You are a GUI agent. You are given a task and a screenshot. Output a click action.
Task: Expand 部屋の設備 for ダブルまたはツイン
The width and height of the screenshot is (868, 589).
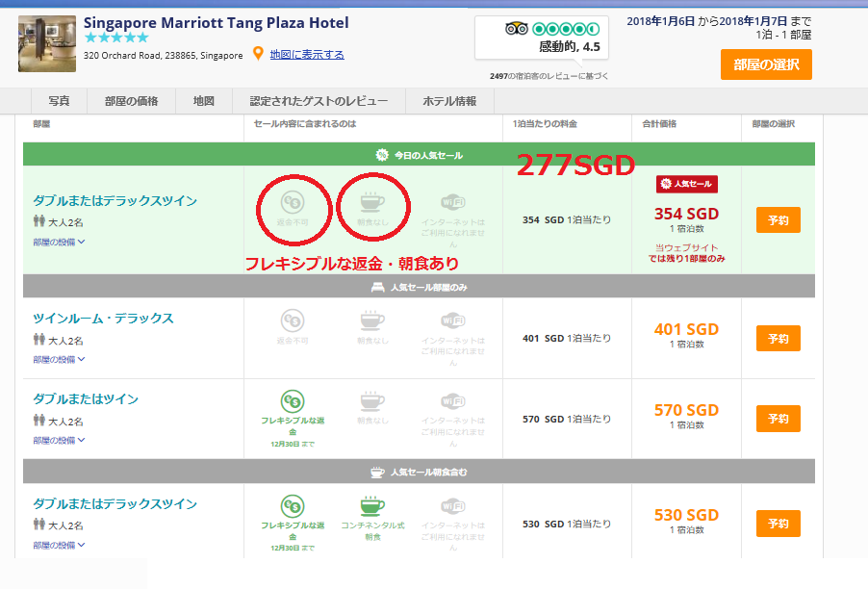pos(59,440)
